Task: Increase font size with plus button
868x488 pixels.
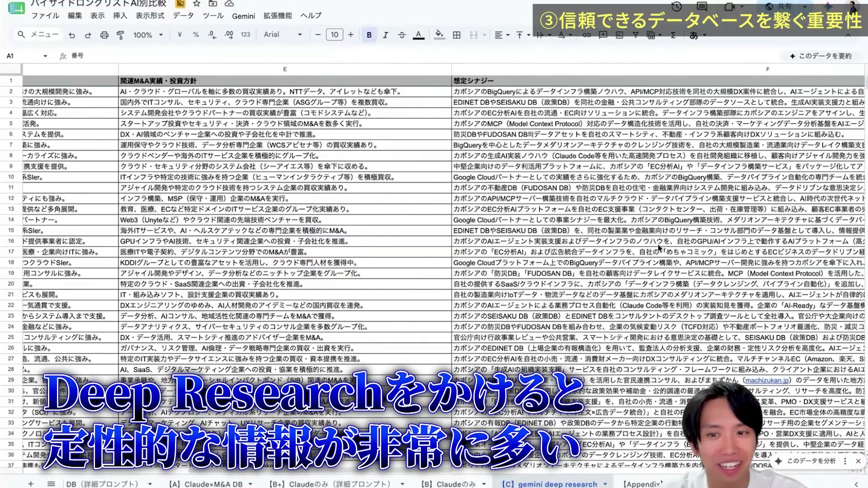Action: tap(351, 35)
